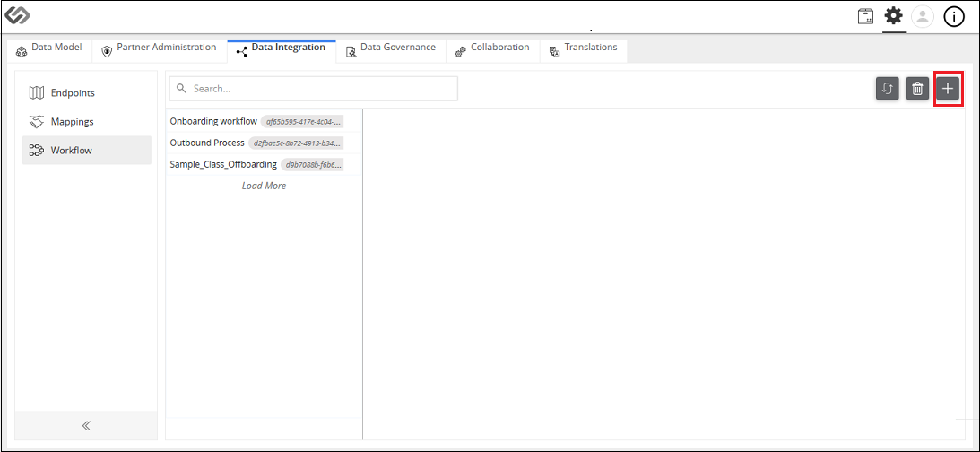Collapse the sidebar with double chevron
Viewport: 980px width, 452px height.
click(86, 426)
